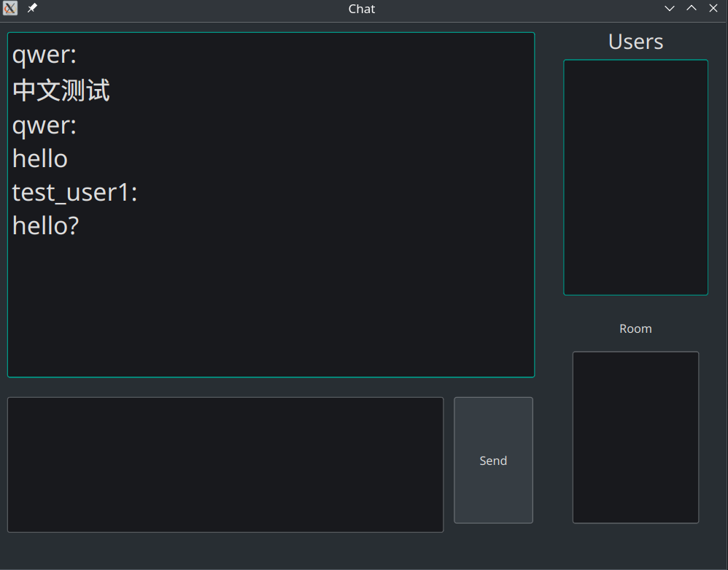Viewport: 728px width, 570px height.
Task: Click empty chat history area below hello?
Action: pos(270,307)
